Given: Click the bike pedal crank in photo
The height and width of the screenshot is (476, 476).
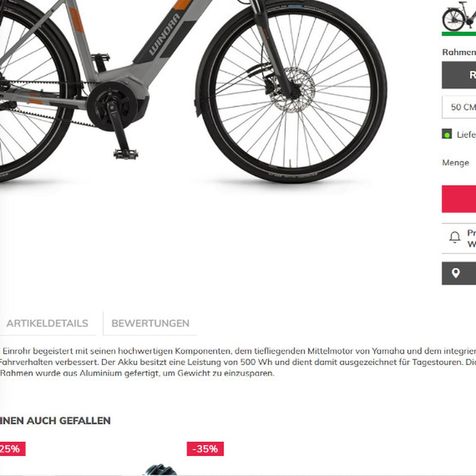Looking at the screenshot, I should click(x=119, y=131).
